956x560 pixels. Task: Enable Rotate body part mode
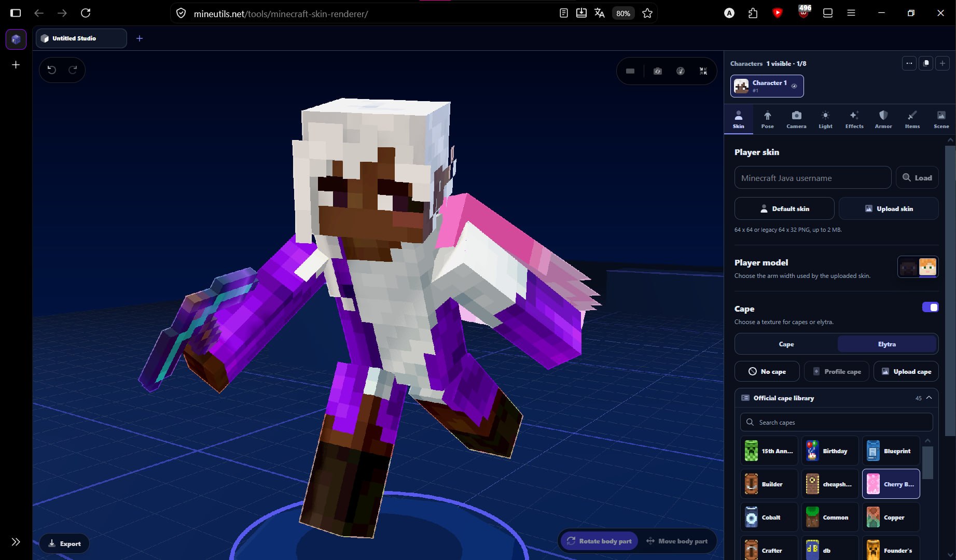pyautogui.click(x=599, y=541)
